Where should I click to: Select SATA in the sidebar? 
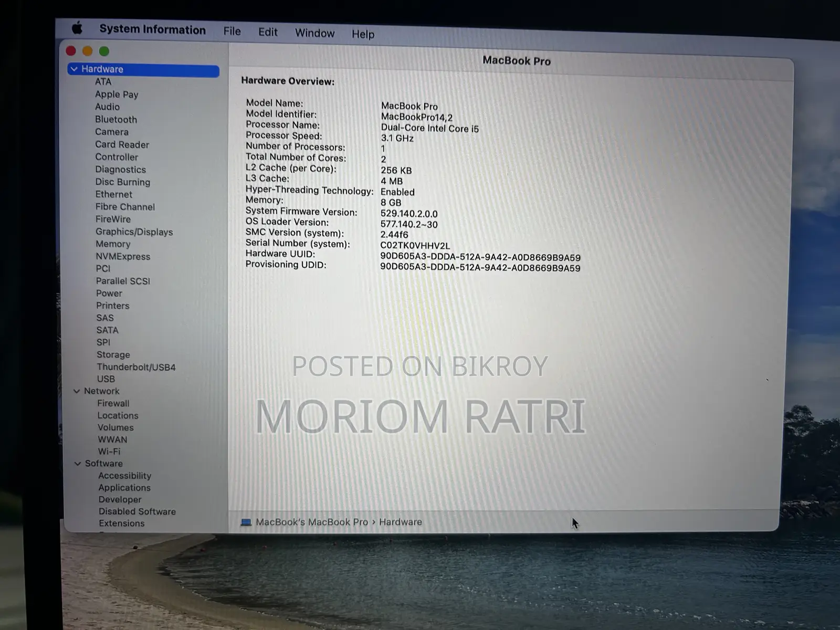coord(108,330)
